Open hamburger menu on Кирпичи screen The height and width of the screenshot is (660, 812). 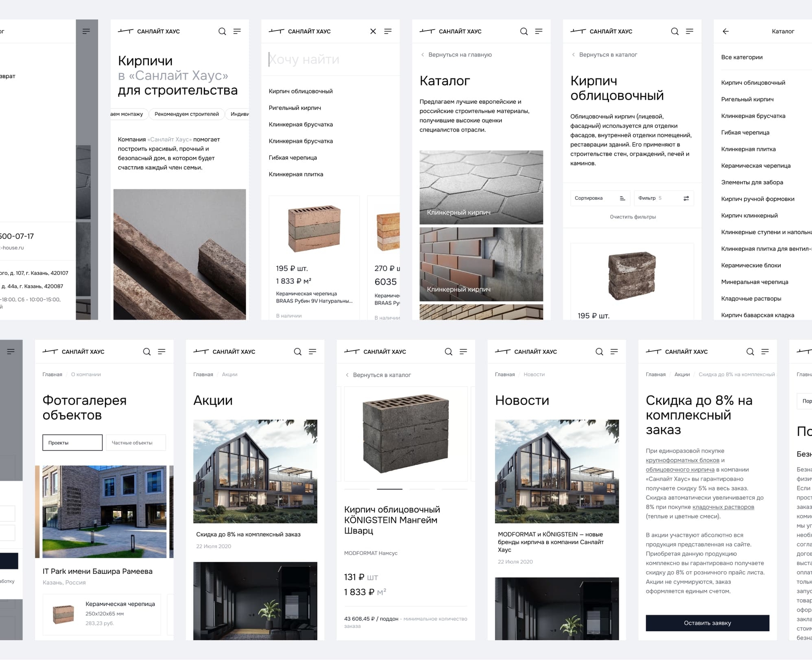tap(237, 31)
